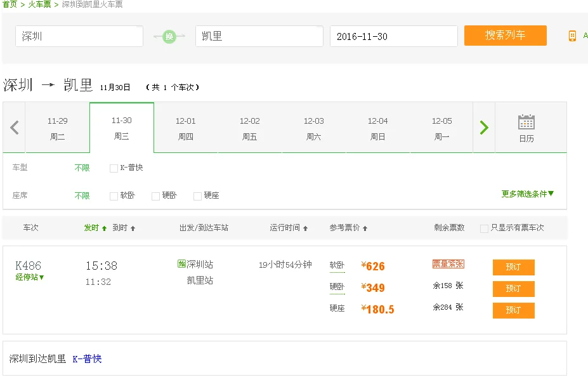This screenshot has height=382, width=588.
Task: Click the right arrow for later dates
Action: click(483, 127)
